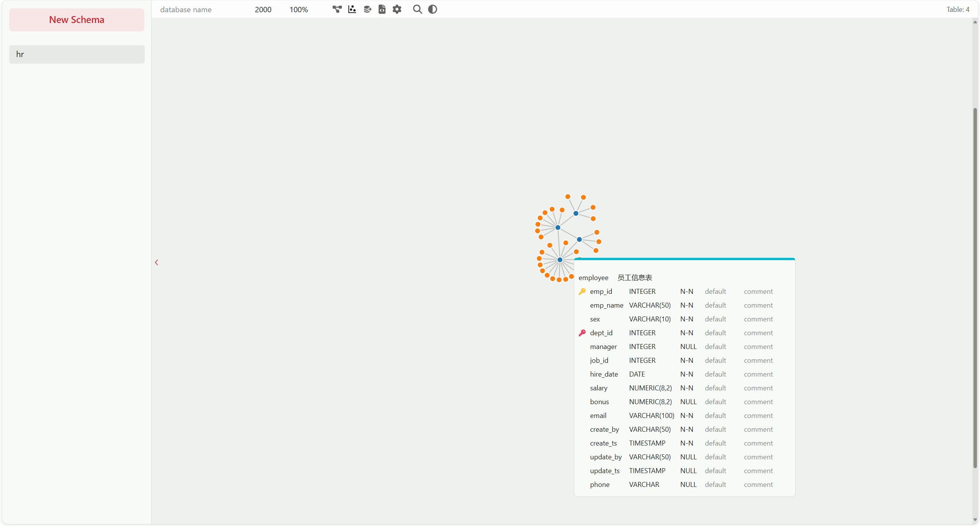Select the hr schema in the sidebar

coord(77,54)
